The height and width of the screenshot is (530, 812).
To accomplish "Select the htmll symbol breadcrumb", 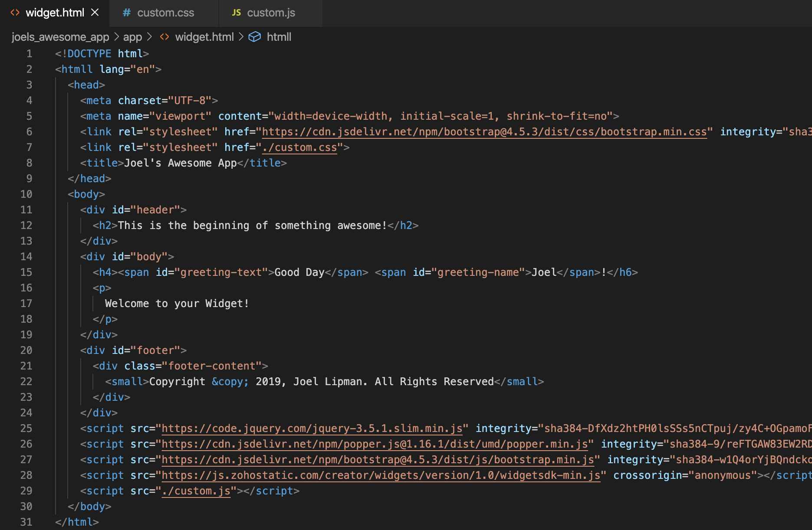I will click(x=279, y=37).
